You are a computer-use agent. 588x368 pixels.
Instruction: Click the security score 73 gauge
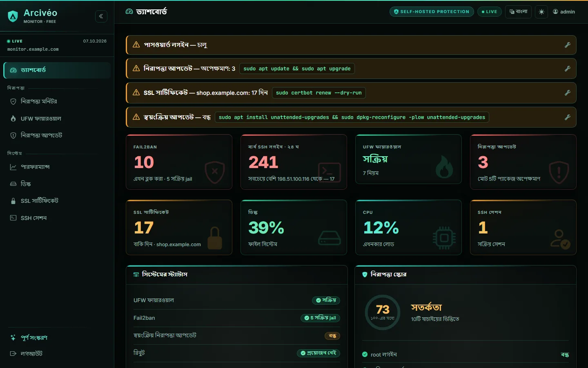[383, 312]
